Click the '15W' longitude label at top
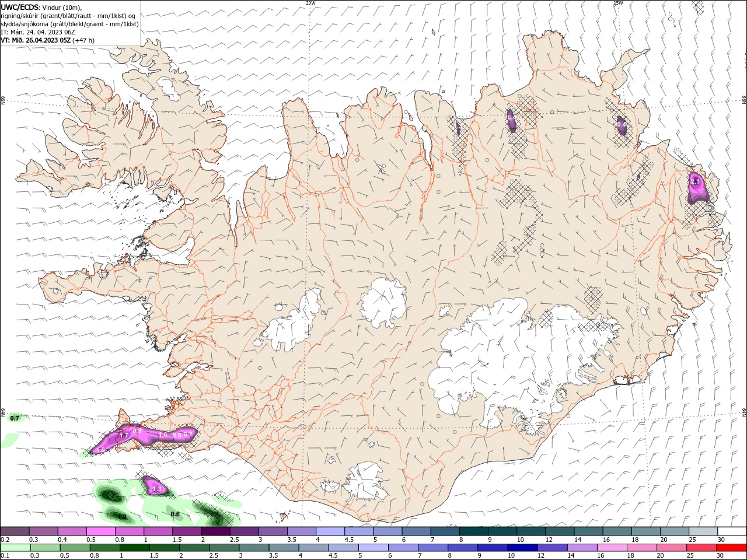Screen dimensions: 747x560 point(618,3)
